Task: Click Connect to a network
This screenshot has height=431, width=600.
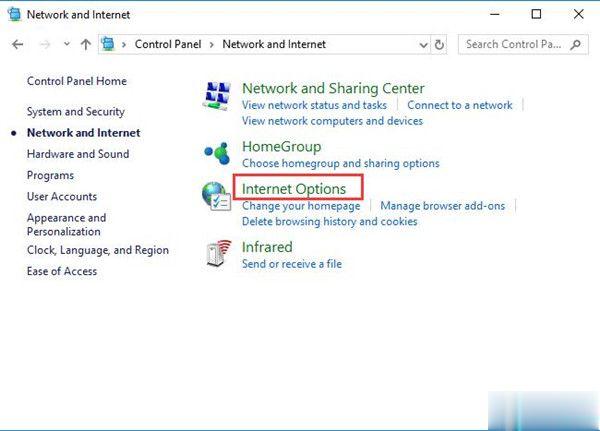Action: pos(460,105)
